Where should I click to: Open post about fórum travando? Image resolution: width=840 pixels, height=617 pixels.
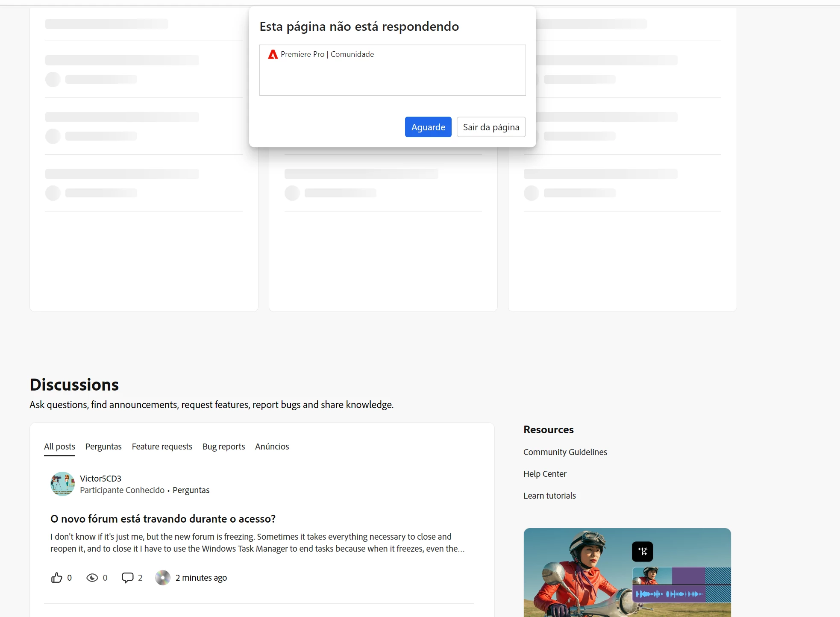163,519
